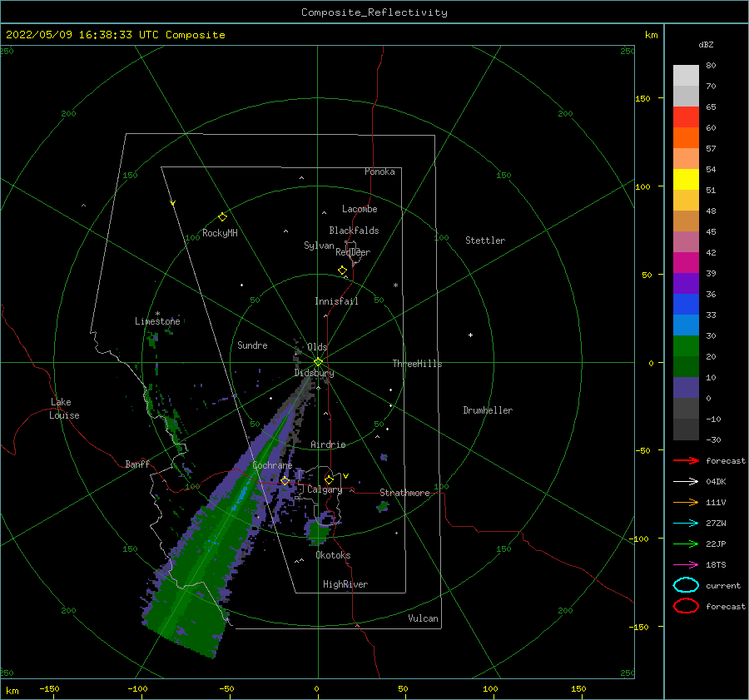Click the 'Lake Louise' label
Screen dimensions: 749x700
[x=64, y=409]
